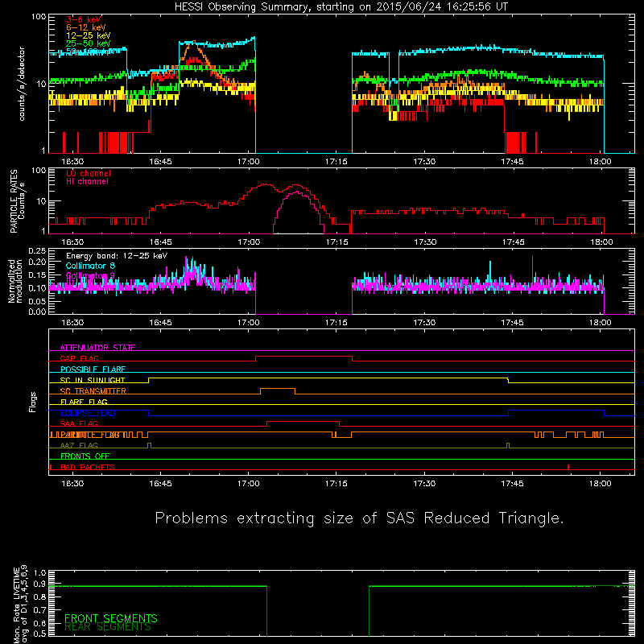Screen dimensions: 644x644
Task: Select the 'SAA FLAG' label
Action: pyautogui.click(x=79, y=423)
